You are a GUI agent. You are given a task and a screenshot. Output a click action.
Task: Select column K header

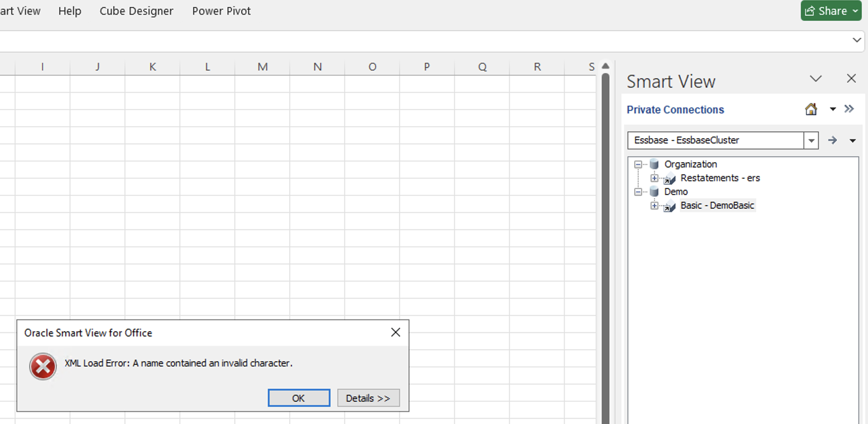click(x=152, y=67)
